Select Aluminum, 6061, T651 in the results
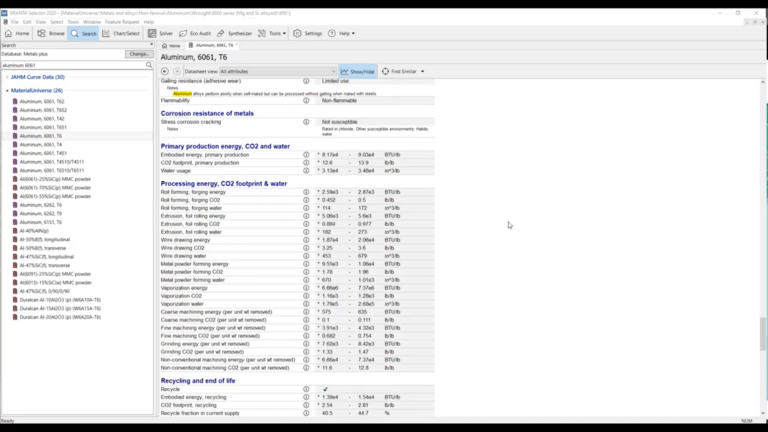Viewport: 768px width, 432px height. point(43,127)
